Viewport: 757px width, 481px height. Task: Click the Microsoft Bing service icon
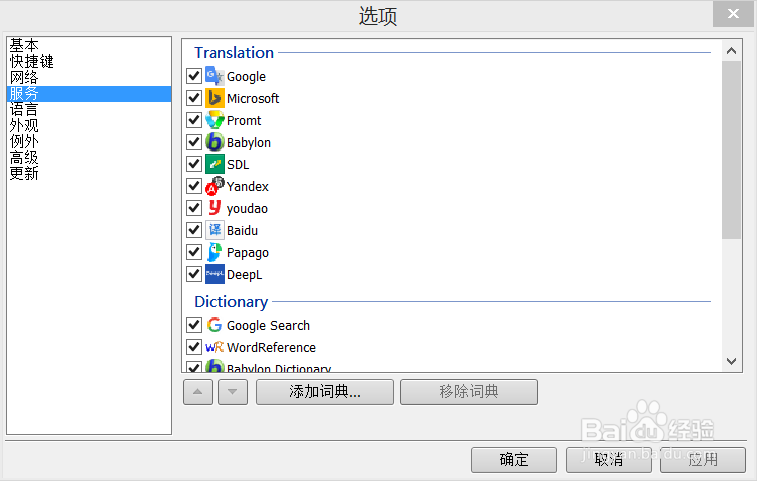click(x=215, y=98)
